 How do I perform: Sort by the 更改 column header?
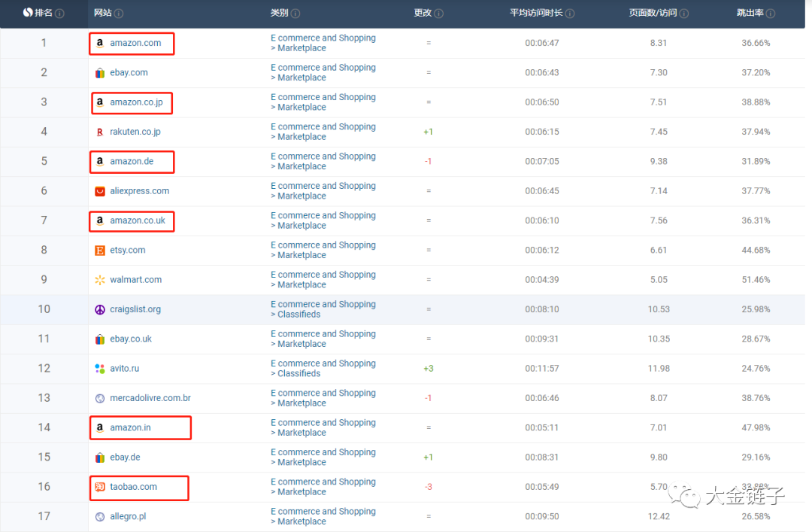(x=423, y=13)
